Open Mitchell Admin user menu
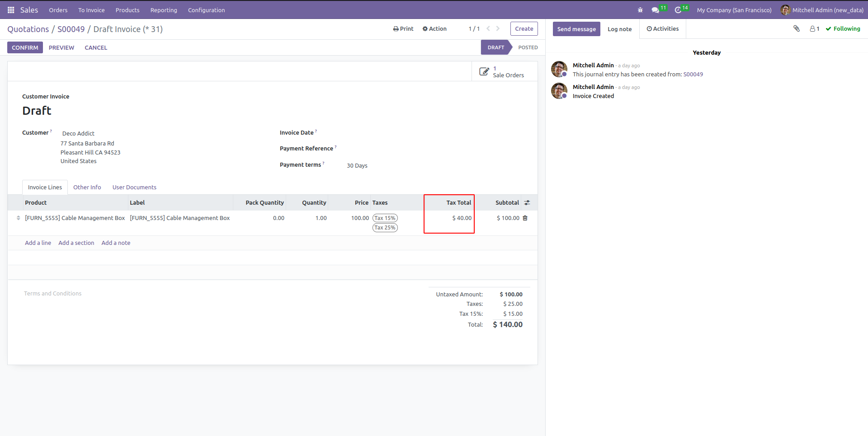This screenshot has width=868, height=436. coord(822,10)
